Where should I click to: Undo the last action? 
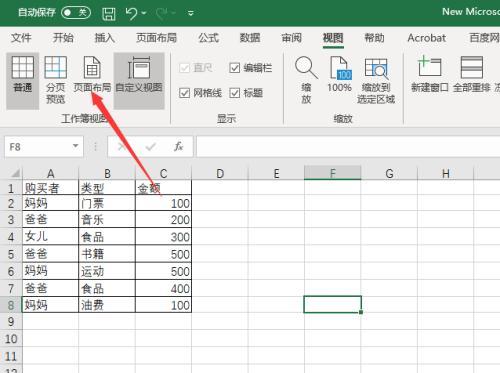click(131, 13)
